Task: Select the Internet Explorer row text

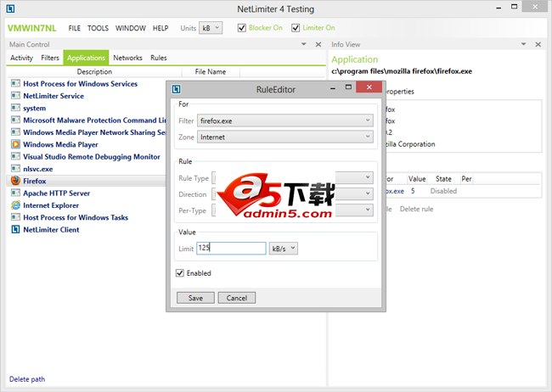Action: (x=51, y=205)
